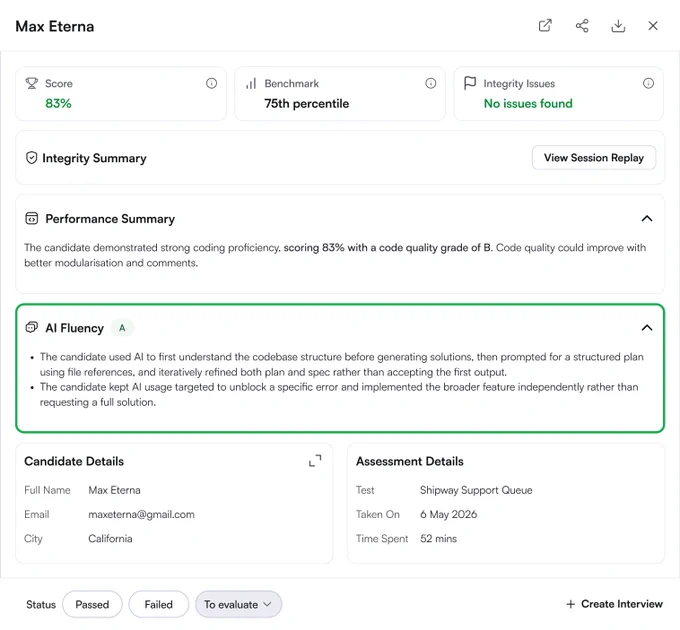
Task: Click the Test label in Assessment Details
Action: pos(365,490)
